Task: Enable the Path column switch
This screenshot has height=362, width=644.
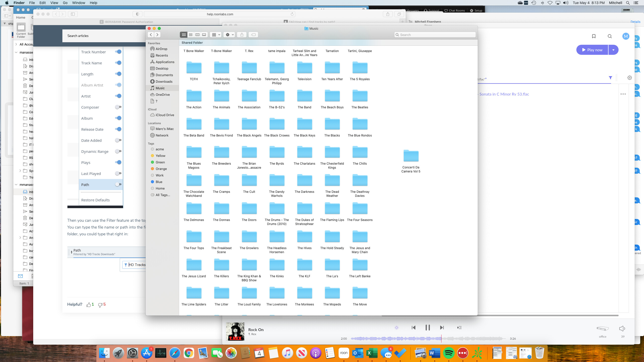Action: [x=118, y=185]
